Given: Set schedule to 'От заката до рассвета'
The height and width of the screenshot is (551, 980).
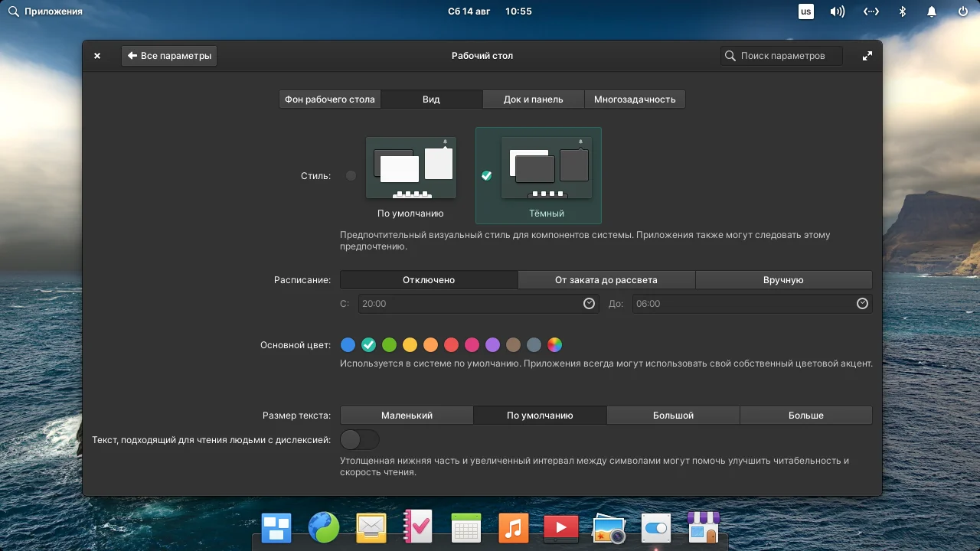Looking at the screenshot, I should tap(607, 279).
